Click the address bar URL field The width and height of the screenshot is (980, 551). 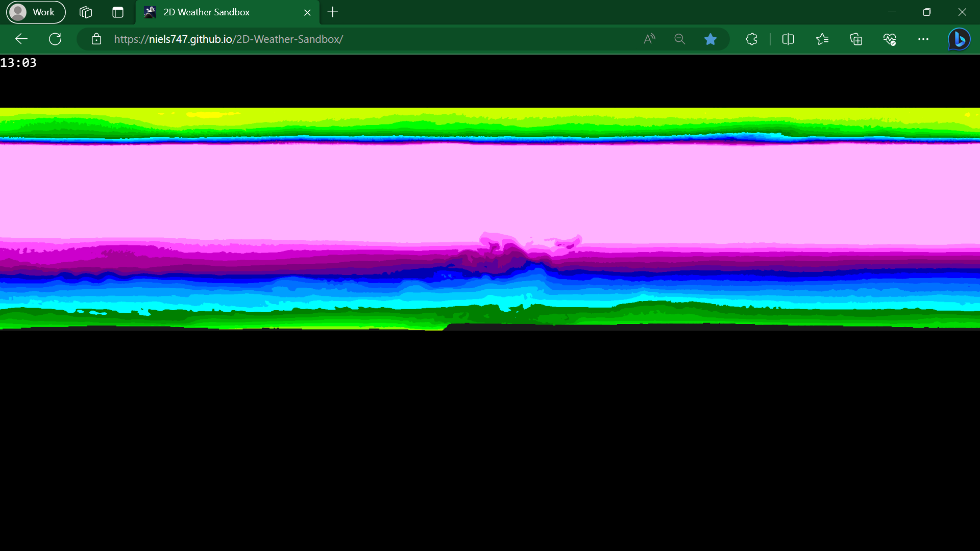pos(357,39)
